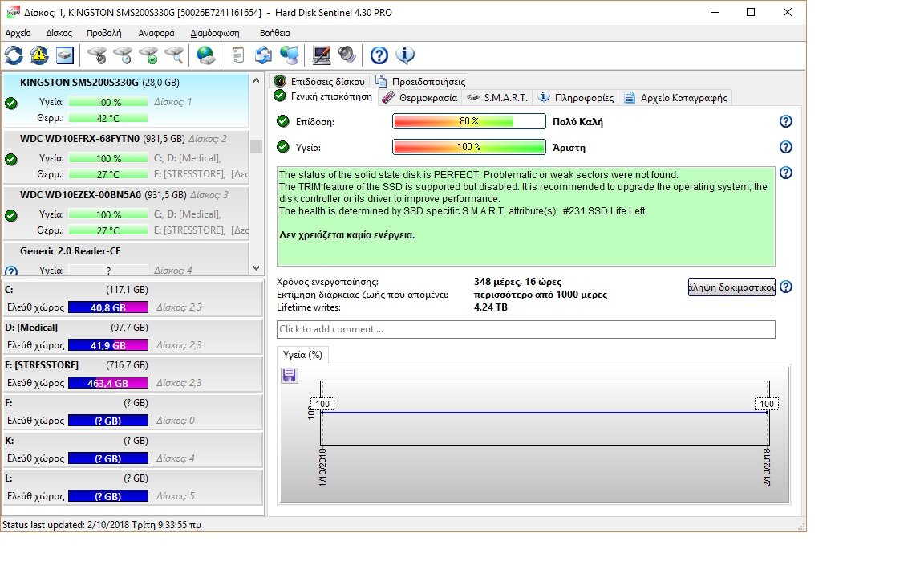Click the globe and disk icon
This screenshot has height=578, width=924.
click(x=205, y=55)
